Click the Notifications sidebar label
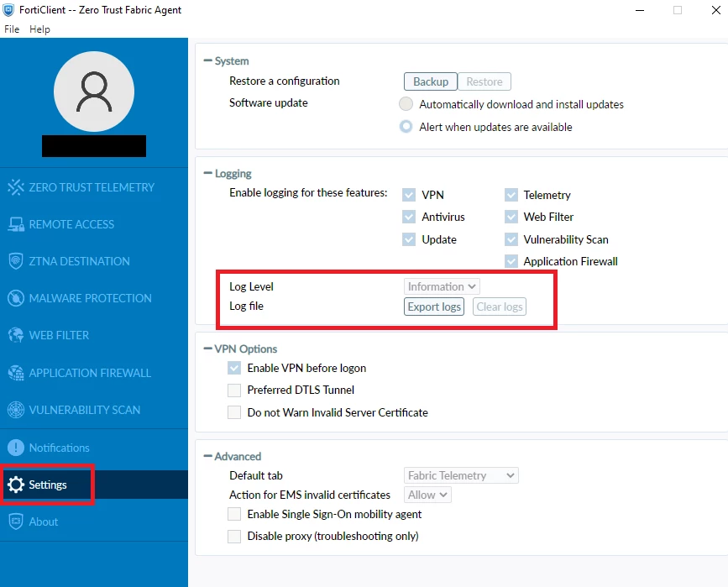 60,448
